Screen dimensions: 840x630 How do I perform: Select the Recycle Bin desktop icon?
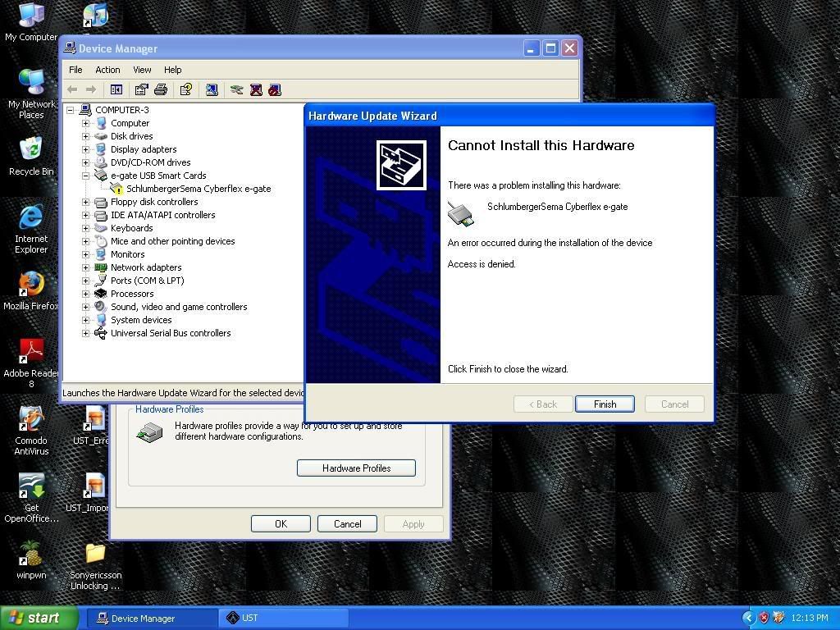[31, 151]
